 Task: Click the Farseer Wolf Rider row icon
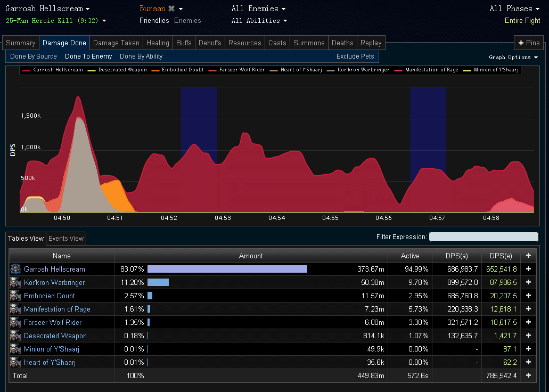coord(15,323)
